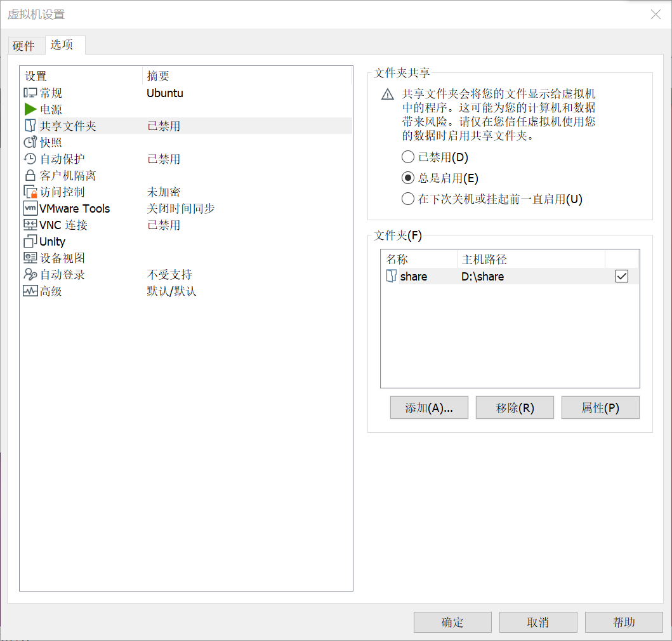The image size is (672, 641).
Task: Open the 自动保护 settings icon
Action: (x=30, y=159)
